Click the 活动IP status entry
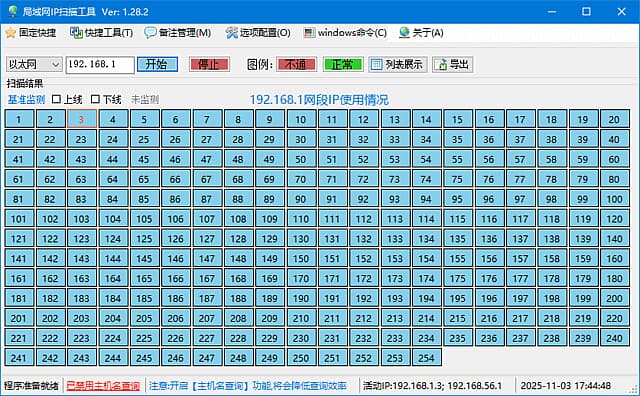 pos(432,385)
